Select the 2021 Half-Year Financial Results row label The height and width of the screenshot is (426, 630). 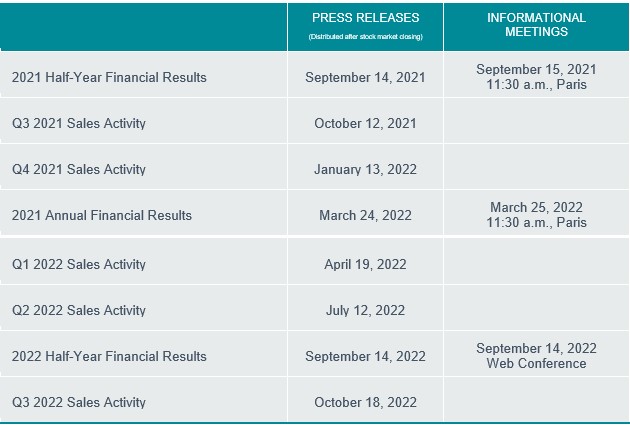109,77
